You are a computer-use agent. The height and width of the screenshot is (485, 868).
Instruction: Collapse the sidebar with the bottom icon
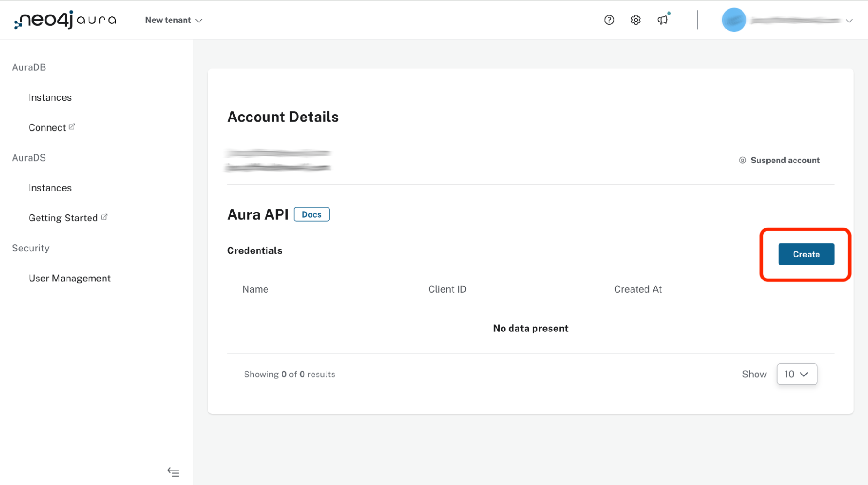tap(173, 472)
